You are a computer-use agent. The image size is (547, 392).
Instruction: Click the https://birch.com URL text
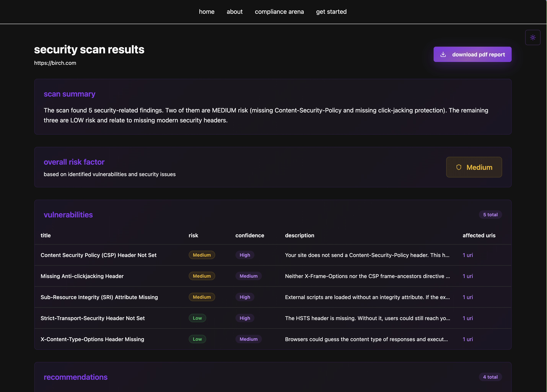tap(55, 63)
